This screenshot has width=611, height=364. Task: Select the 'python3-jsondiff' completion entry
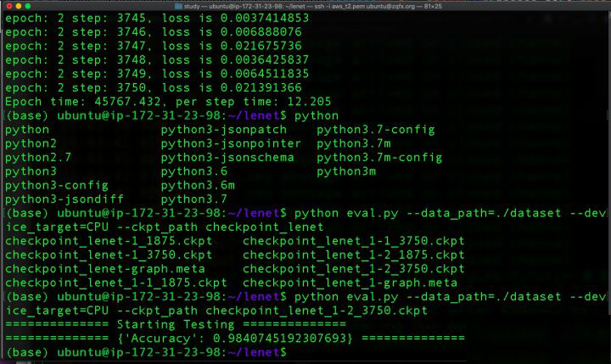coord(64,199)
